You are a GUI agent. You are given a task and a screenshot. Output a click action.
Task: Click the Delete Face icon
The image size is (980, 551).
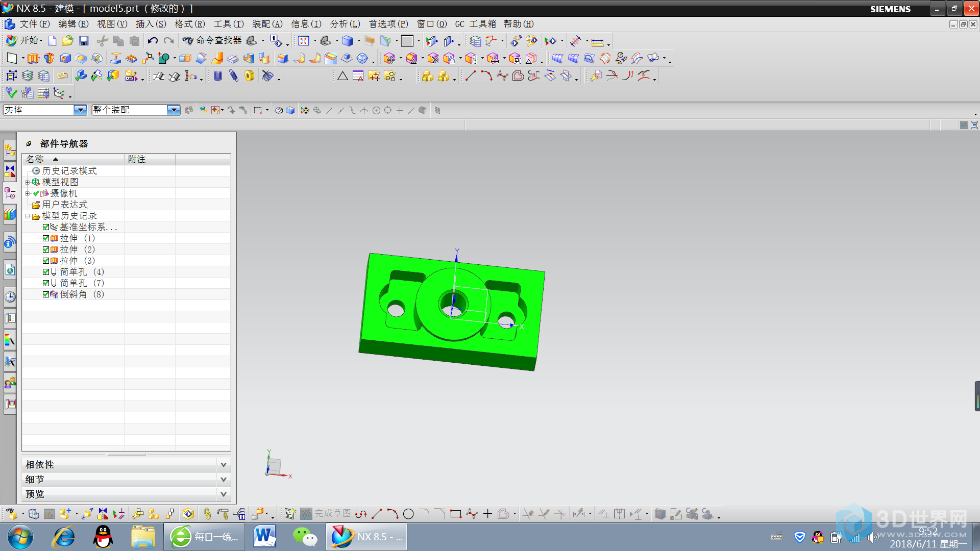coord(433,59)
